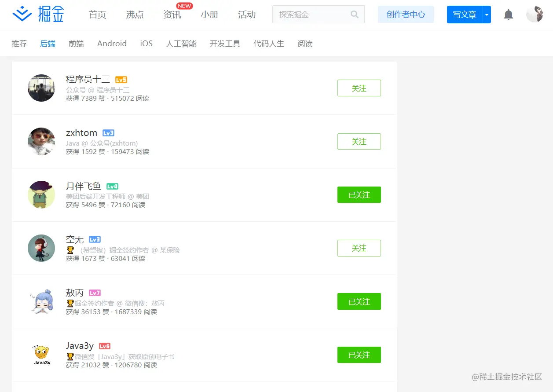Screen dimensions: 553x392
Task: Click the Lv7 badge beside 敖丙
Action: [95, 293]
